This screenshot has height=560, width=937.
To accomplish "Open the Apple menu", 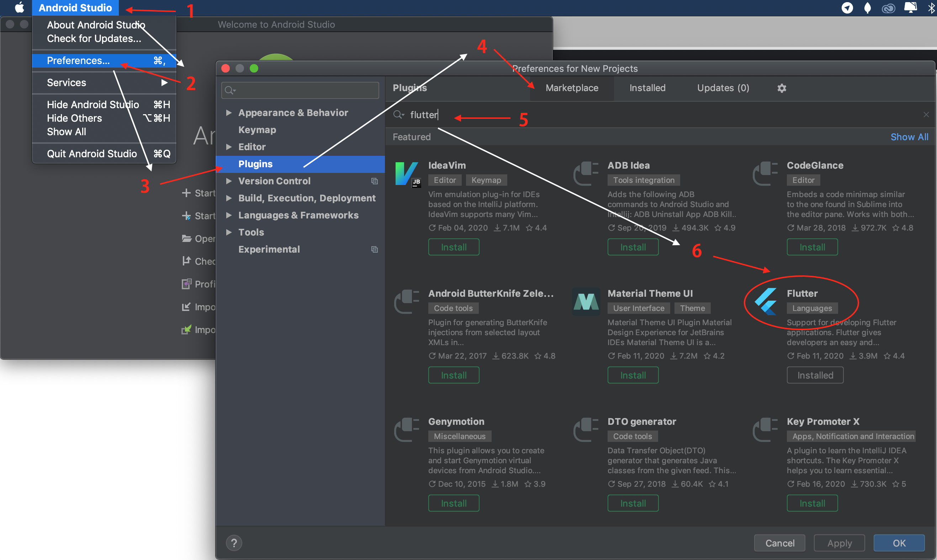I will point(19,7).
